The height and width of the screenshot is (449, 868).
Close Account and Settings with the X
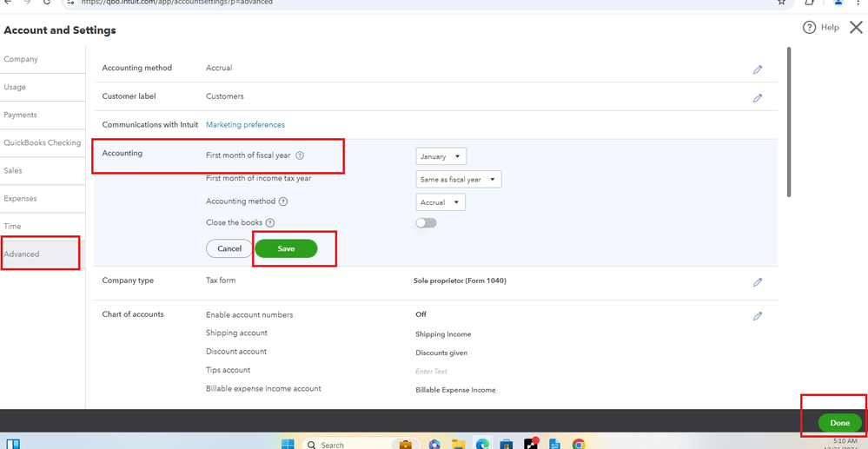pyautogui.click(x=856, y=27)
